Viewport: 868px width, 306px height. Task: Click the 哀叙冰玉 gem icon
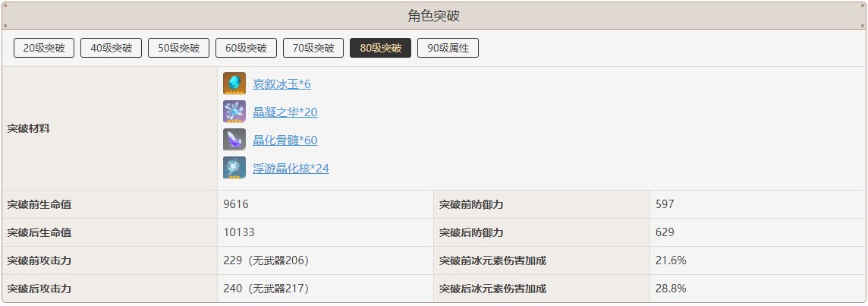click(234, 84)
